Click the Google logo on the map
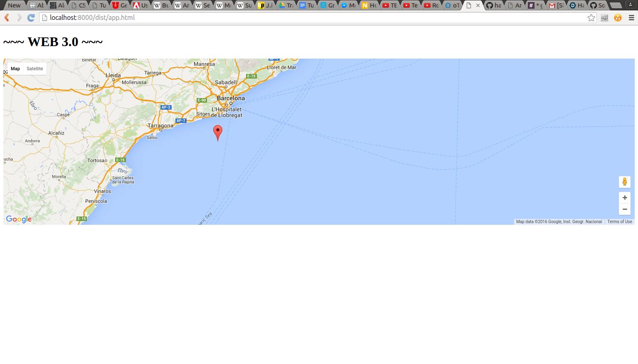Image resolution: width=638 pixels, height=364 pixels. 19,219
